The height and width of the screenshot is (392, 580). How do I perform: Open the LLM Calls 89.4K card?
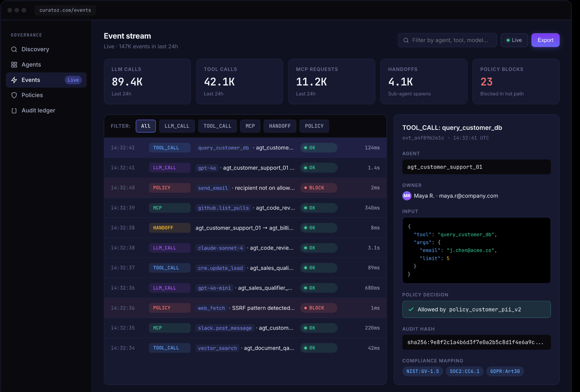point(147,82)
